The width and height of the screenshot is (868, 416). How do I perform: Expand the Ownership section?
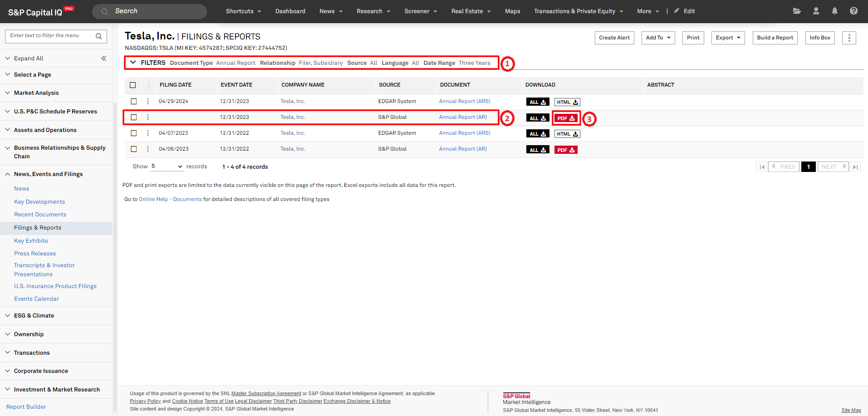click(29, 334)
